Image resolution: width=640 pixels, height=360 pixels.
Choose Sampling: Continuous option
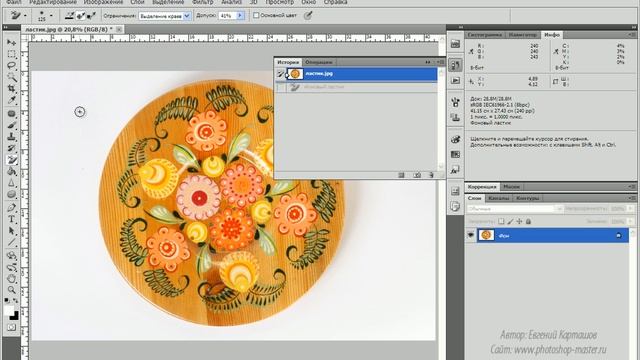coord(69,16)
